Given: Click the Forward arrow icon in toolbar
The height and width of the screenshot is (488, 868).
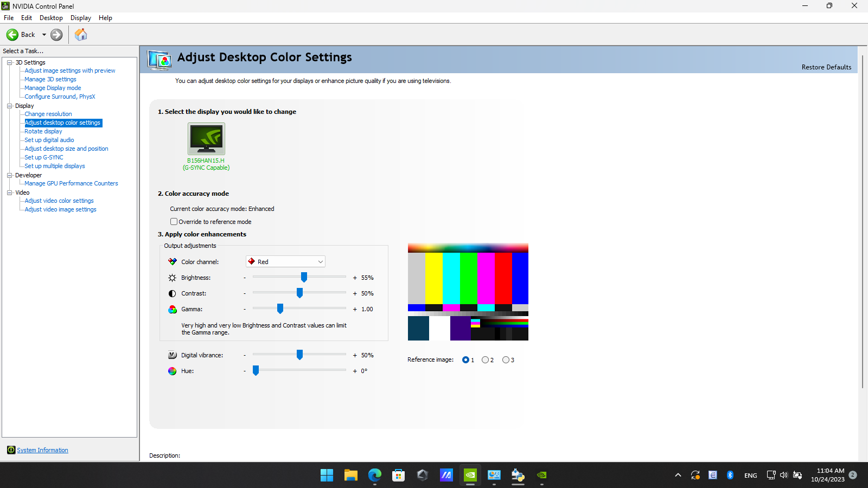Looking at the screenshot, I should click(56, 35).
